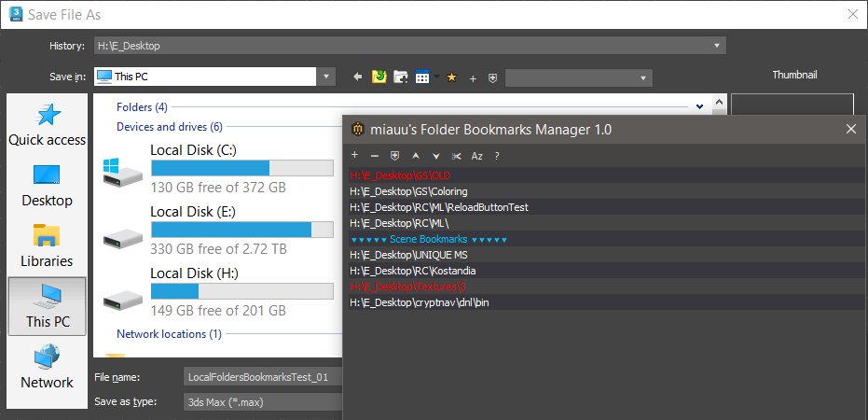Click 330 GB free of 2.72 TB text
The width and height of the screenshot is (868, 420).
219,249
